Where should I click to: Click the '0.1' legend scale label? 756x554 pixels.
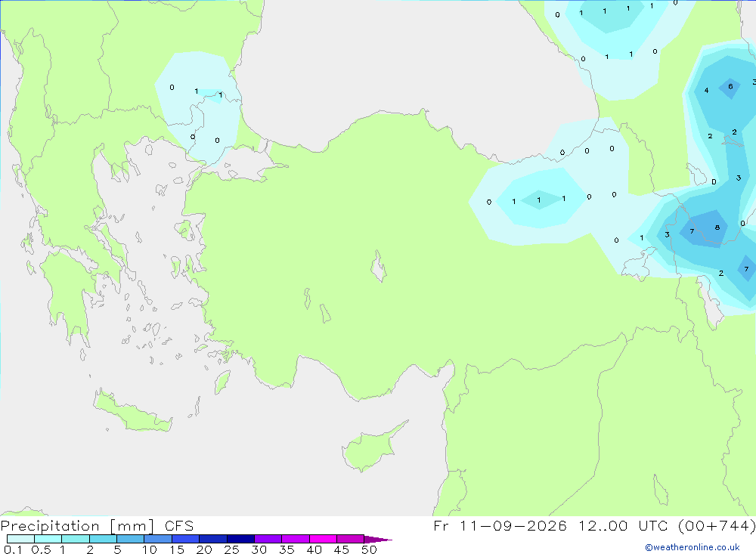(x=13, y=549)
